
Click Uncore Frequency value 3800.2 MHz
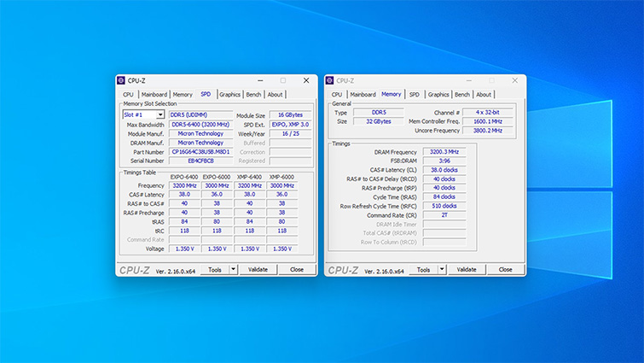pos(488,131)
